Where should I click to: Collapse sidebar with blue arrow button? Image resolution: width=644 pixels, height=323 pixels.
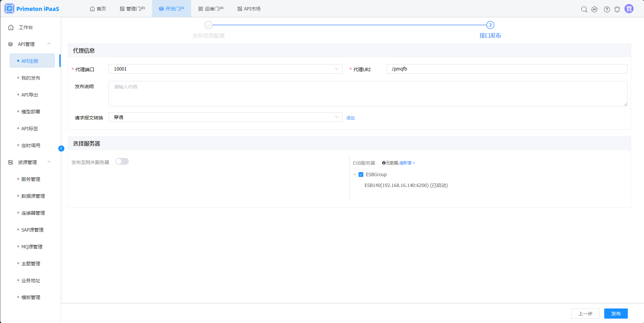tap(61, 149)
